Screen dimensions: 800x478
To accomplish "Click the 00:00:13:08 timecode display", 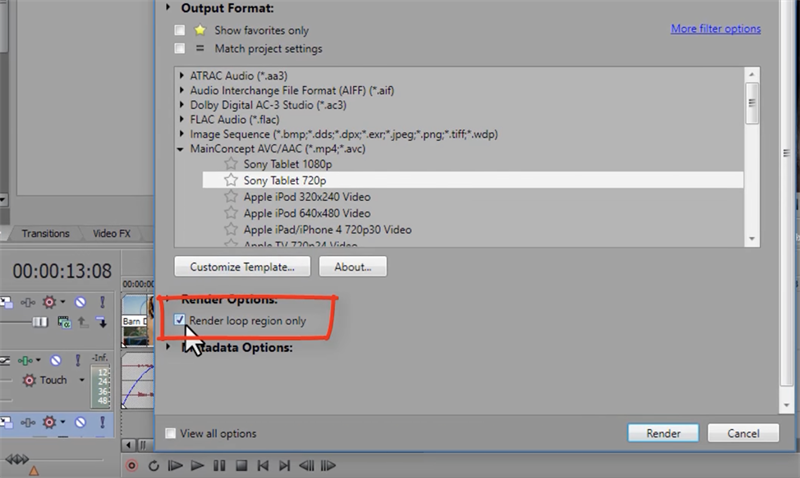I will point(62,271).
